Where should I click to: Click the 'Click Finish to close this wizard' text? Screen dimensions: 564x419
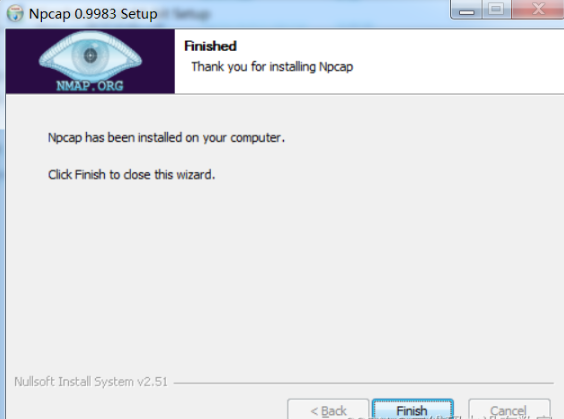131,175
